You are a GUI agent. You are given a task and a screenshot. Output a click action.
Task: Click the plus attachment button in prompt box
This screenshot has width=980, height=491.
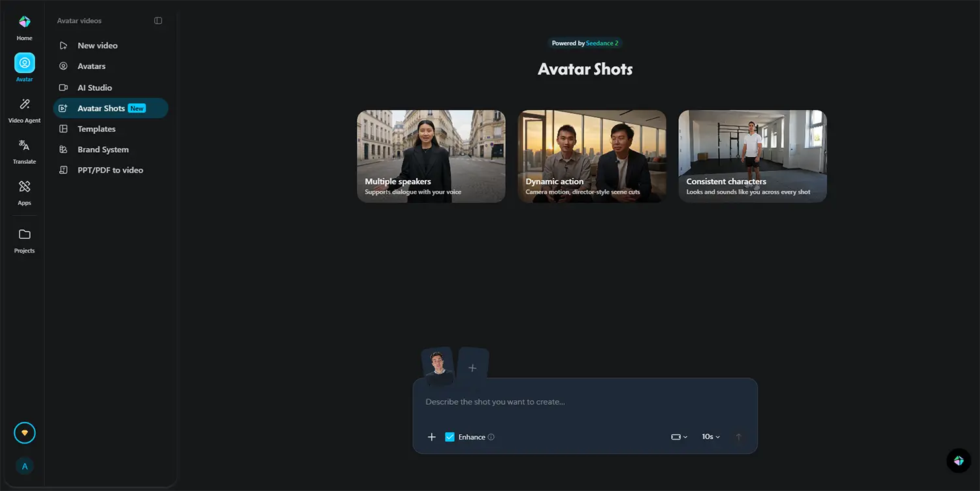pos(431,437)
